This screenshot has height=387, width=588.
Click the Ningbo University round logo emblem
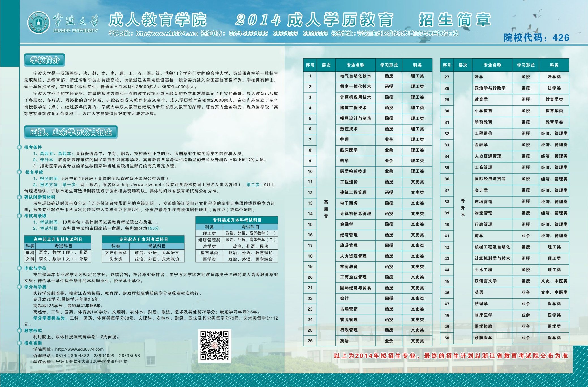coord(39,23)
